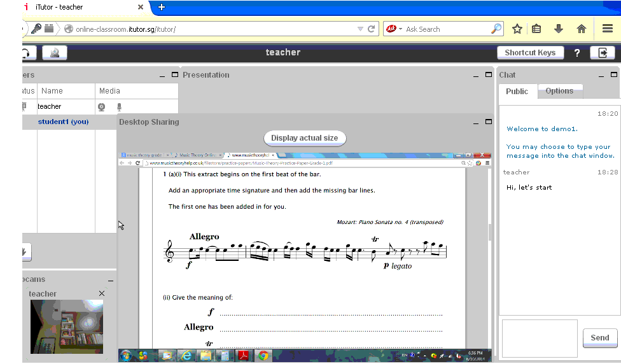Send the chat message
Viewport: 621px width, 364px height.
point(600,338)
